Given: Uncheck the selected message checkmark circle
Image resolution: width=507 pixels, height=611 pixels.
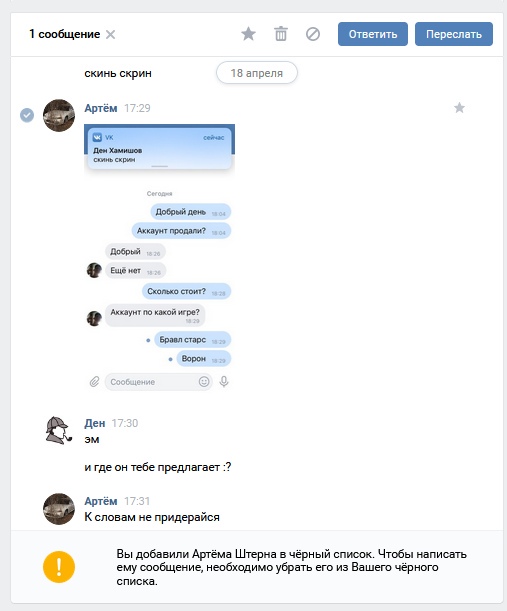Looking at the screenshot, I should (x=27, y=115).
